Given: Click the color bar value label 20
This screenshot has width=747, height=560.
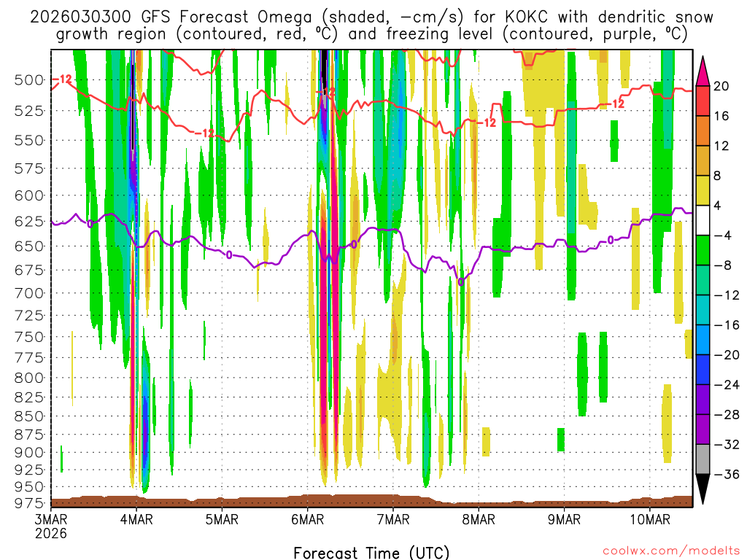Looking at the screenshot, I should pos(721,86).
